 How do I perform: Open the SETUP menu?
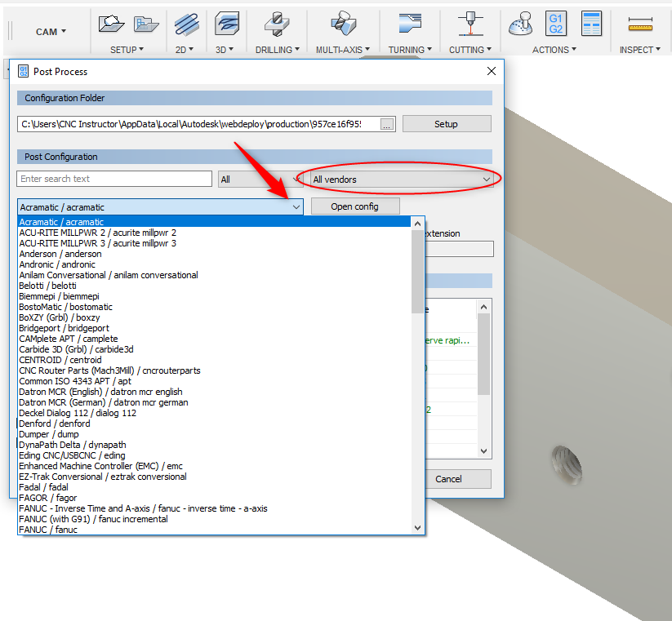pyautogui.click(x=127, y=50)
